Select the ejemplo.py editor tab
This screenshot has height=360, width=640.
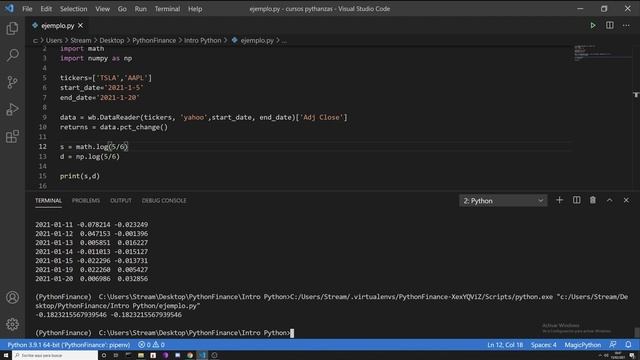coord(57,25)
